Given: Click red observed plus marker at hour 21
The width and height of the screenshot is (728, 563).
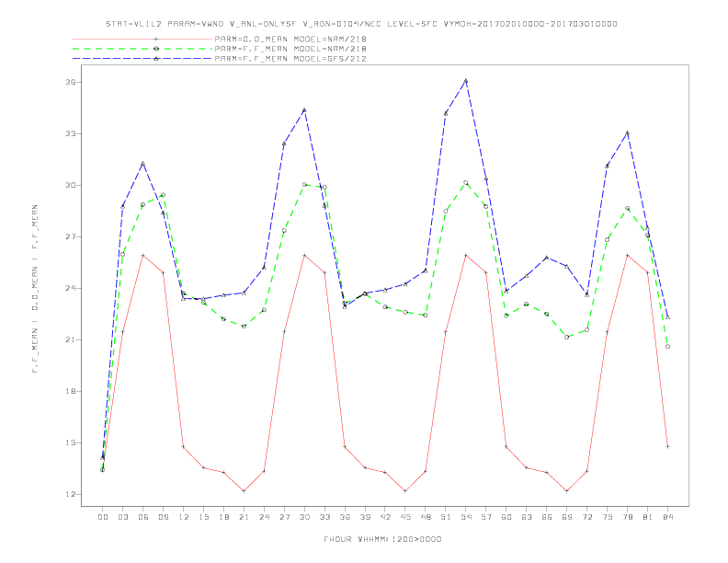Looking at the screenshot, I should pos(244,491).
